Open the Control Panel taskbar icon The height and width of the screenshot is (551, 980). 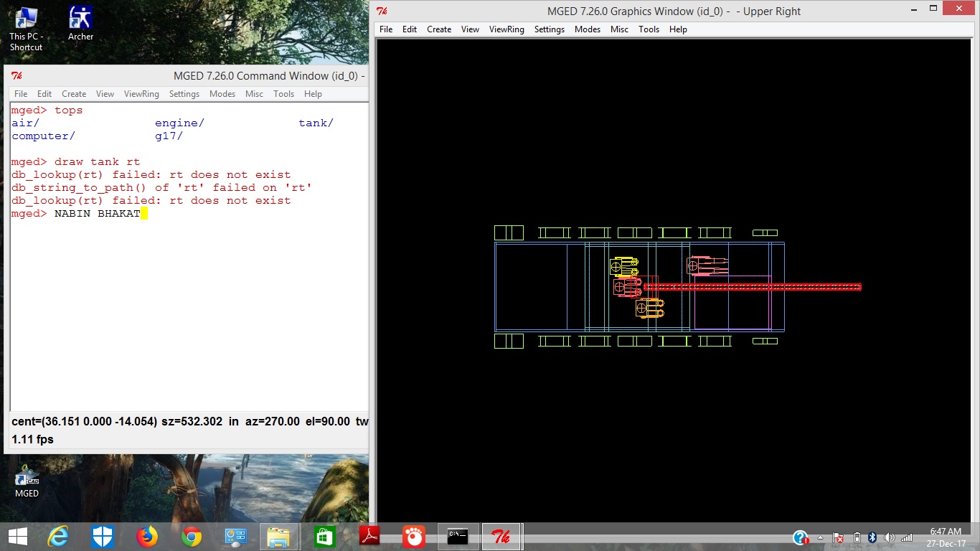click(235, 537)
